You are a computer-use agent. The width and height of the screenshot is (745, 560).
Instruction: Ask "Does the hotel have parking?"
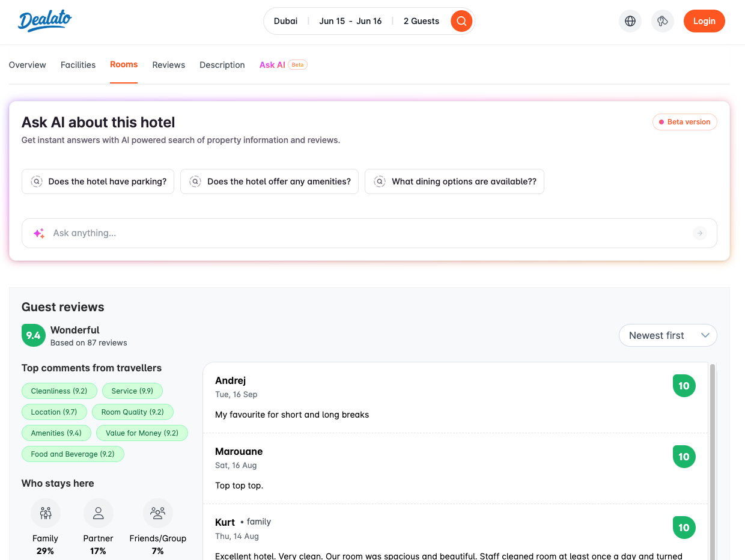[98, 181]
